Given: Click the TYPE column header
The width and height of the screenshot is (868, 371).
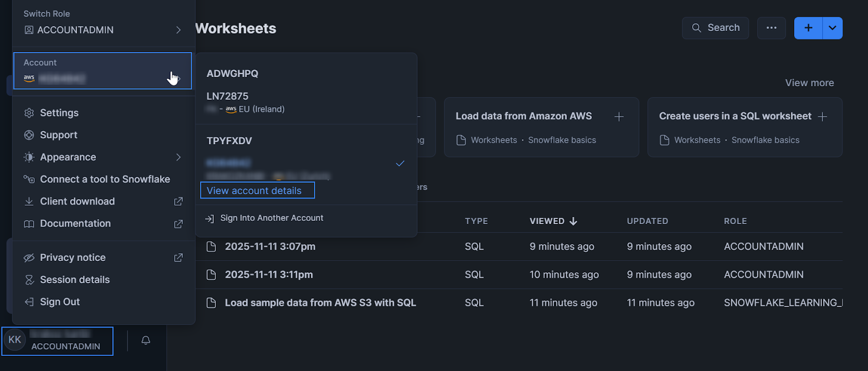Looking at the screenshot, I should (476, 221).
